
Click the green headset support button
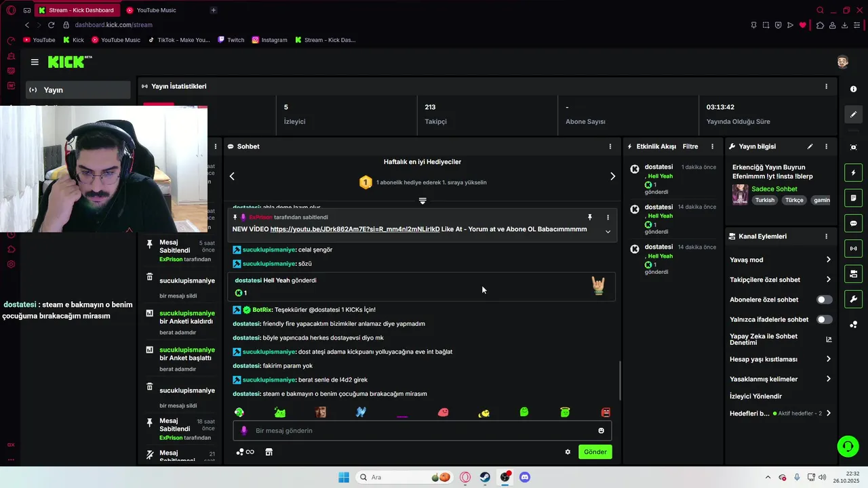[848, 446]
